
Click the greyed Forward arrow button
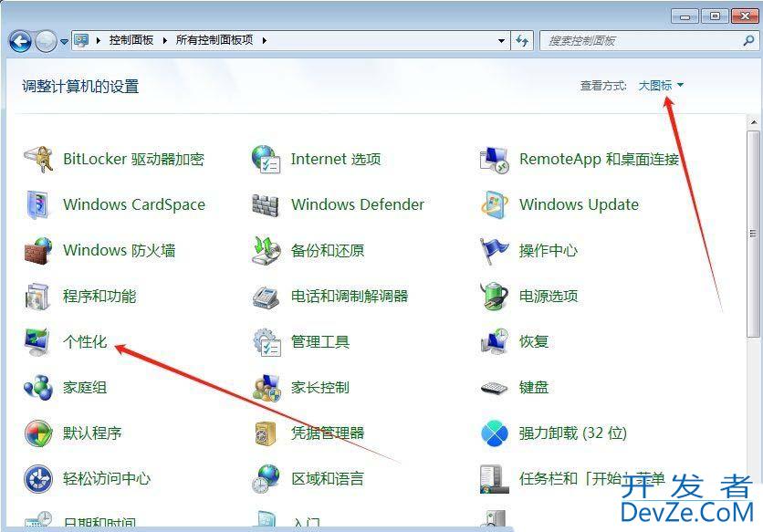pyautogui.click(x=47, y=41)
